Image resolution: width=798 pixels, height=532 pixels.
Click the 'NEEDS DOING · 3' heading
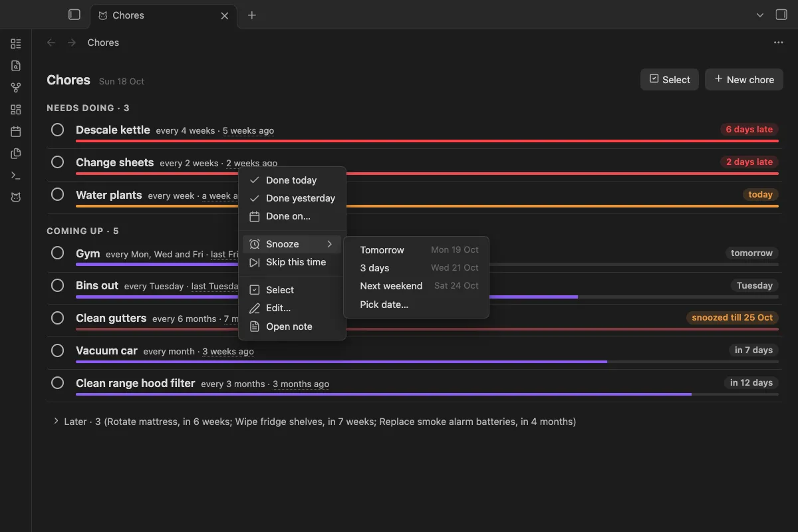pyautogui.click(x=88, y=108)
